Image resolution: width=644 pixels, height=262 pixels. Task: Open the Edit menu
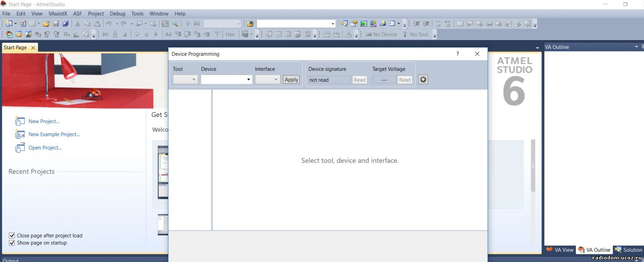click(21, 13)
